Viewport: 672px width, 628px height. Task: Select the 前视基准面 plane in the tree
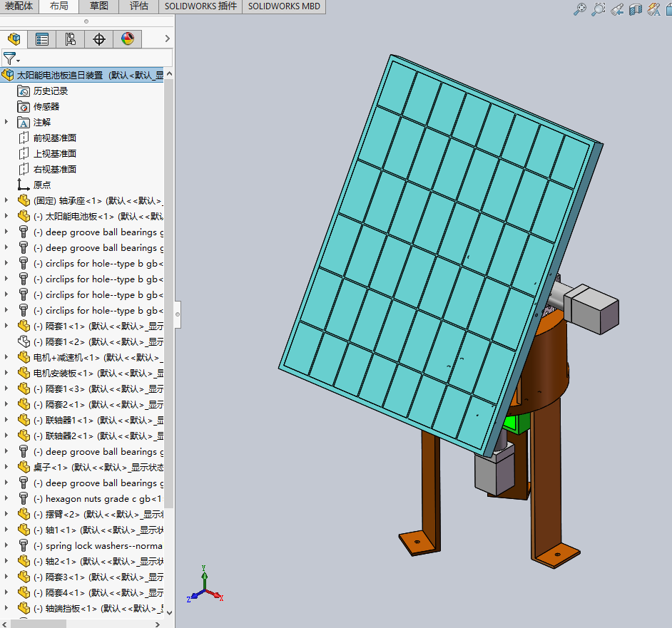[x=54, y=138]
